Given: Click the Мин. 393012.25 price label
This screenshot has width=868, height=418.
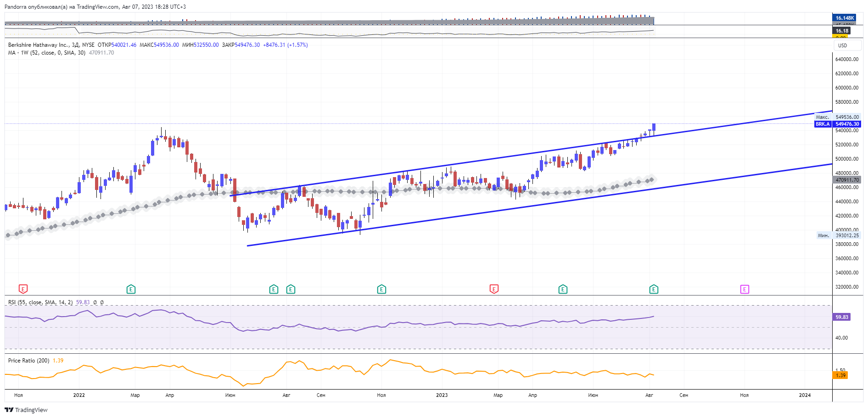Looking at the screenshot, I should [838, 235].
